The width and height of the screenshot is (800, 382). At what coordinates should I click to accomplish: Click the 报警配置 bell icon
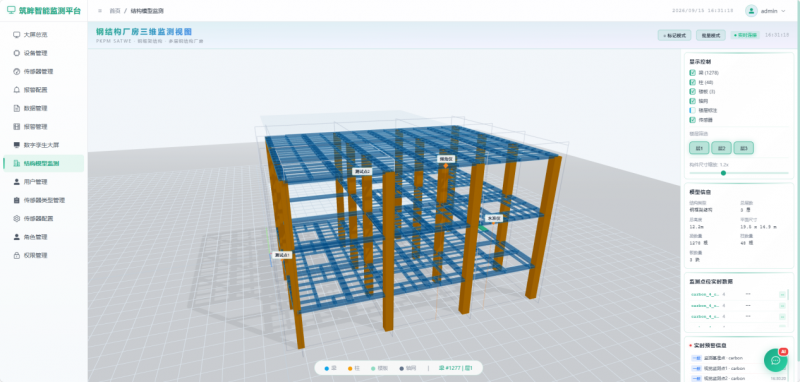tap(16, 90)
